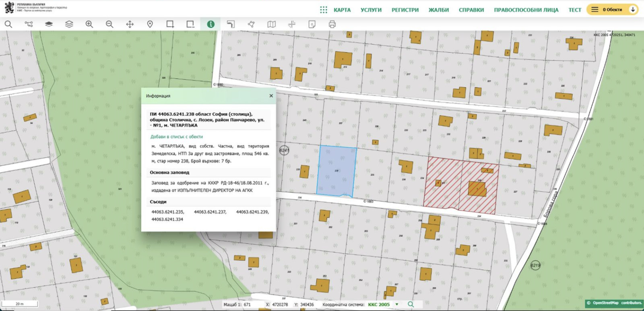This screenshot has width=644, height=311.
Task: Zoom out using the minus magnifier
Action: [109, 24]
